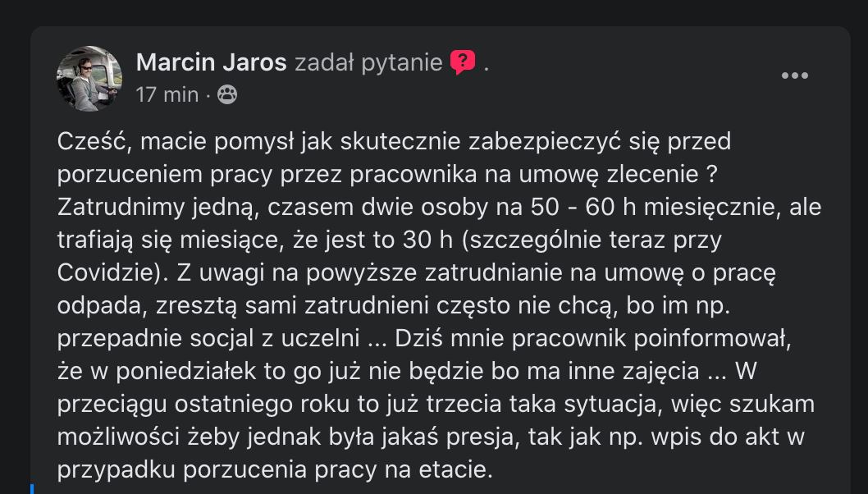Screen dimensions: 868x494
Task: Click the group audience icon beside timestamp
Action: (x=227, y=95)
